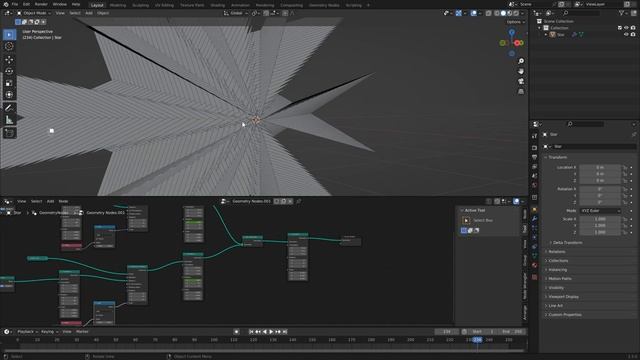
Task: Open the Modifier properties wrench tab icon
Action: click(534, 219)
